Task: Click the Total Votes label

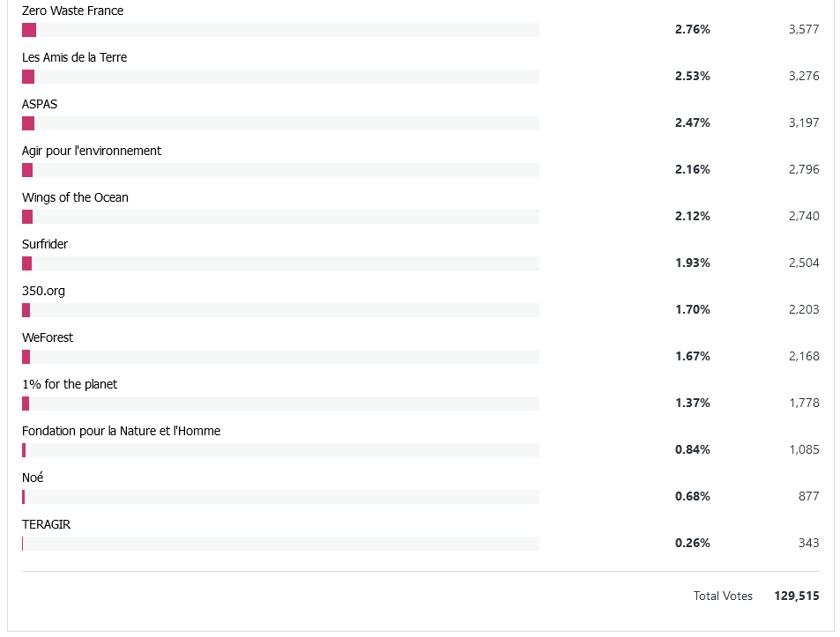Action: tap(723, 596)
